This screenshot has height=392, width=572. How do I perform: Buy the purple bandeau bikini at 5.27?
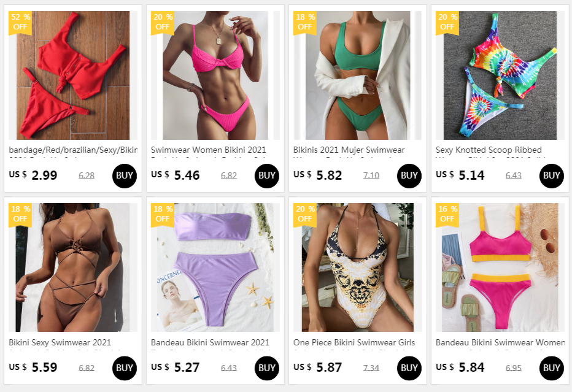click(x=266, y=368)
